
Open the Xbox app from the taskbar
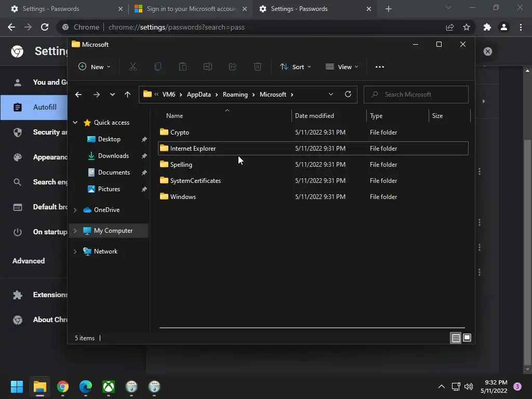pos(109,387)
